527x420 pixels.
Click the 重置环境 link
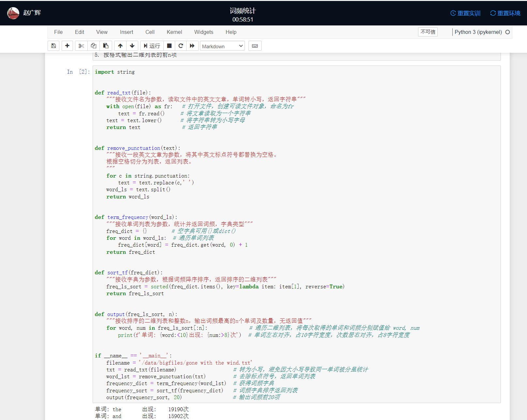point(505,13)
